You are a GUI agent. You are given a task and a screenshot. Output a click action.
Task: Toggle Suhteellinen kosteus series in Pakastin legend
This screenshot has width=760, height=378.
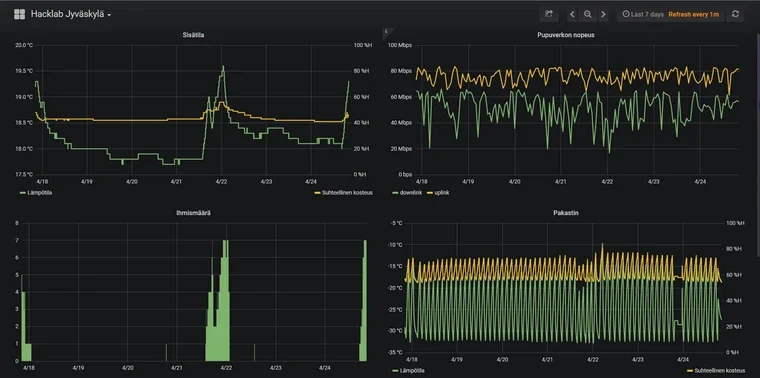pyautogui.click(x=716, y=371)
